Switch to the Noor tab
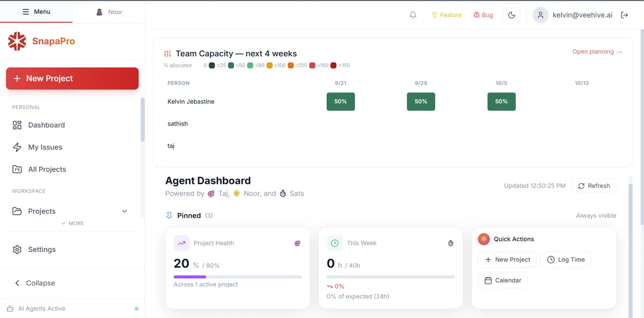The height and width of the screenshot is (318, 644). 109,12
